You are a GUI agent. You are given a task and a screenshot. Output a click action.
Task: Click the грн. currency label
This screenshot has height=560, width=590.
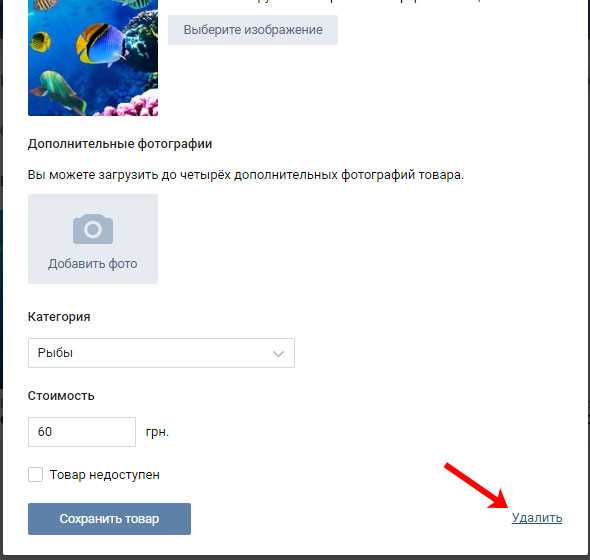point(157,432)
